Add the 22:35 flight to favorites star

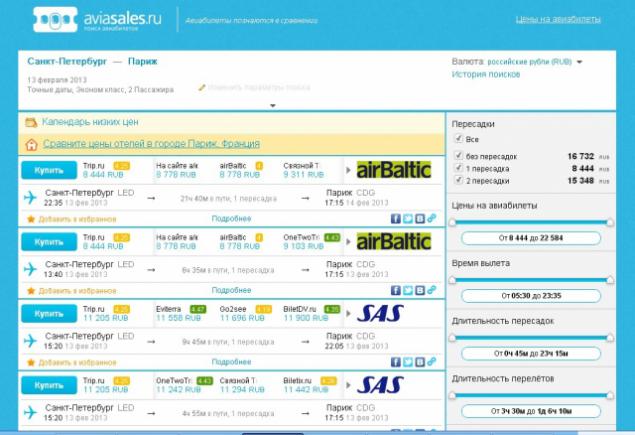(31, 219)
